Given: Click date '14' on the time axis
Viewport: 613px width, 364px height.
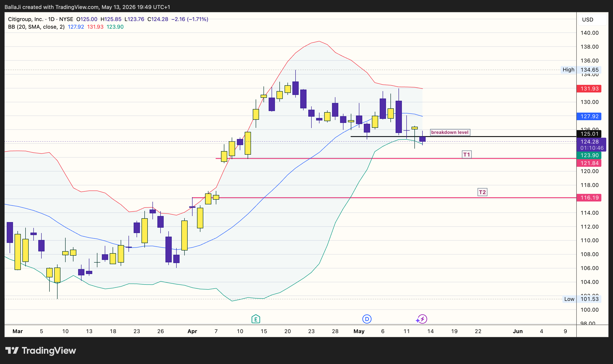Looking at the screenshot, I should click(431, 331).
